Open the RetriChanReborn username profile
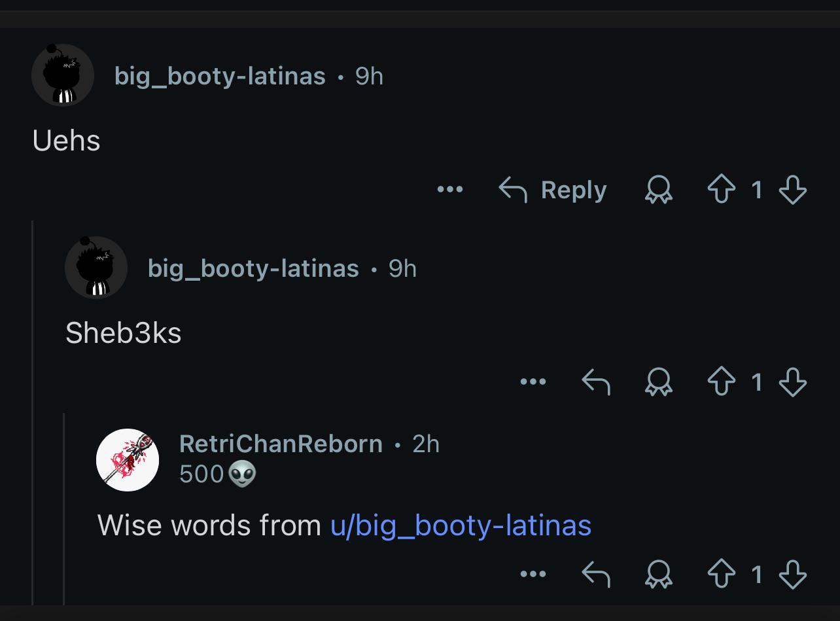 click(281, 444)
